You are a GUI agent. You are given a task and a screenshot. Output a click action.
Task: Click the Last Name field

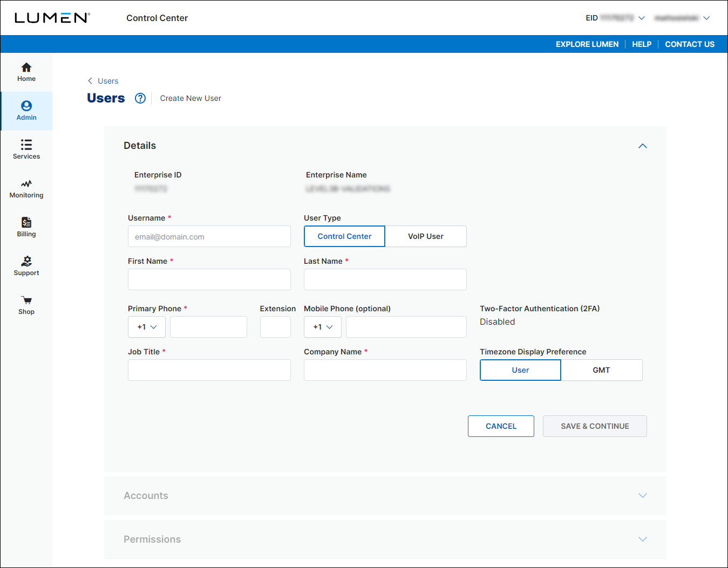(385, 279)
